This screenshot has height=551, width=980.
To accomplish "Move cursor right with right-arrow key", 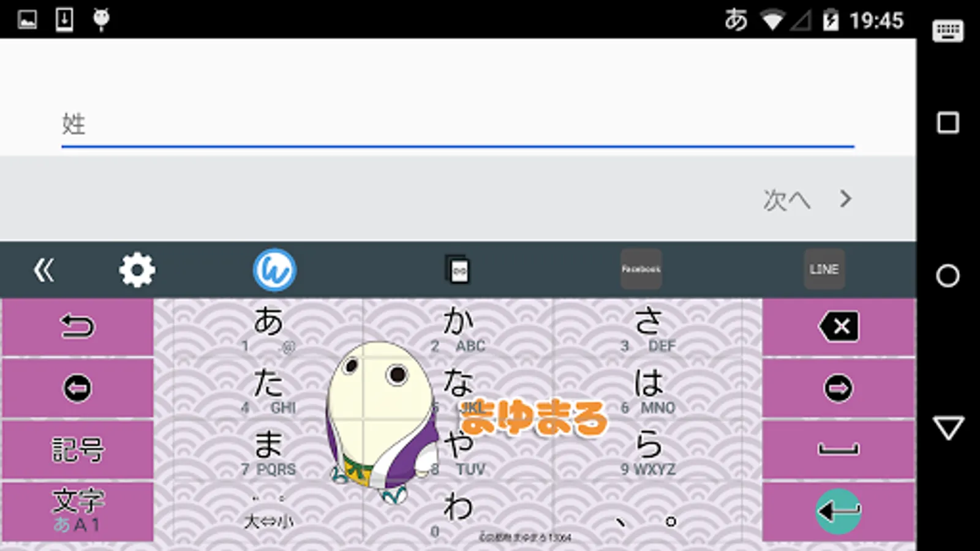I will click(x=839, y=388).
